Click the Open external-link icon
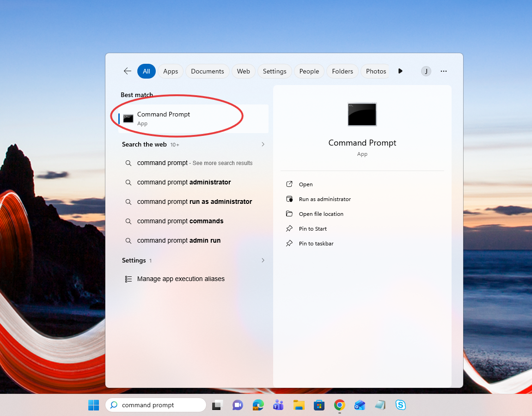This screenshot has height=416, width=532. pyautogui.click(x=289, y=184)
